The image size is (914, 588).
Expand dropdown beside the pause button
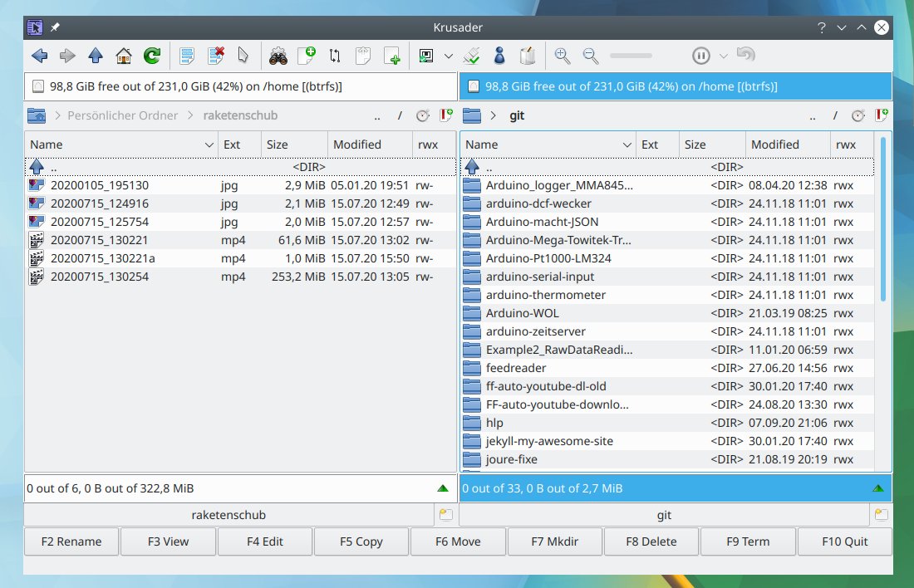[724, 56]
